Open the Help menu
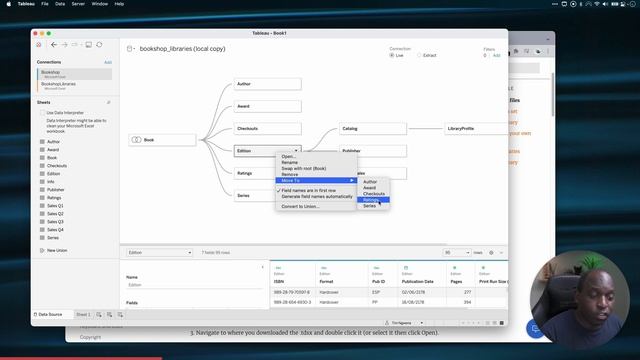This screenshot has width=640, height=360. tap(119, 4)
